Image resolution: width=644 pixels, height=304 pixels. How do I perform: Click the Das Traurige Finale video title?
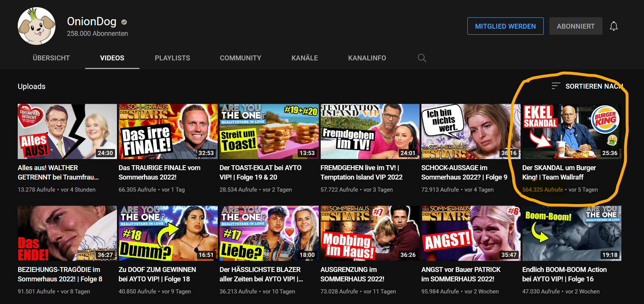[159, 172]
